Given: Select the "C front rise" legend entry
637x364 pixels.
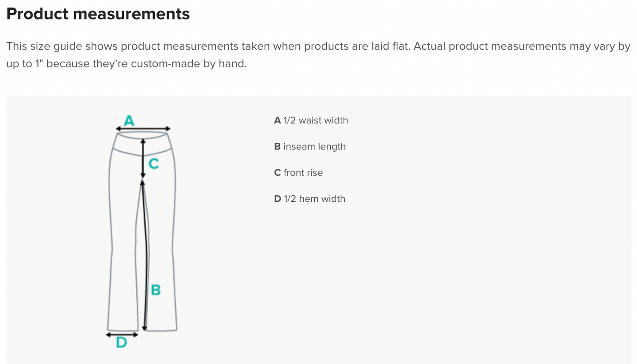Looking at the screenshot, I should point(298,173).
